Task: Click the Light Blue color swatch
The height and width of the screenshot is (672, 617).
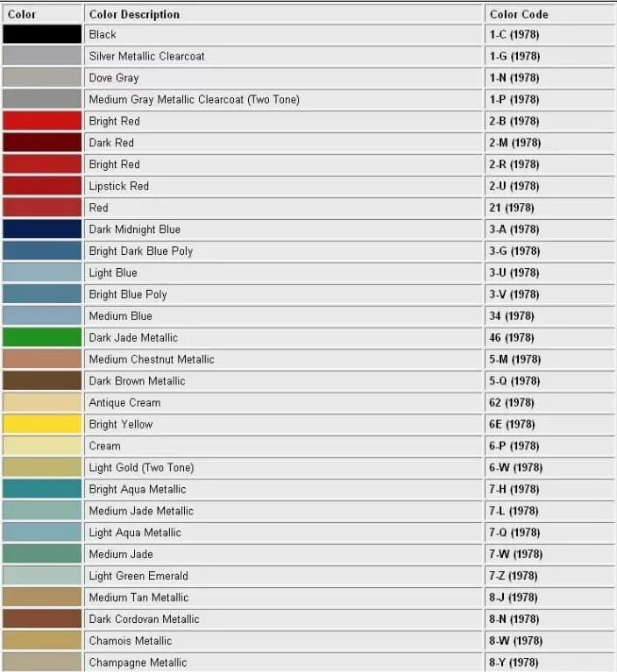Action: click(x=42, y=272)
